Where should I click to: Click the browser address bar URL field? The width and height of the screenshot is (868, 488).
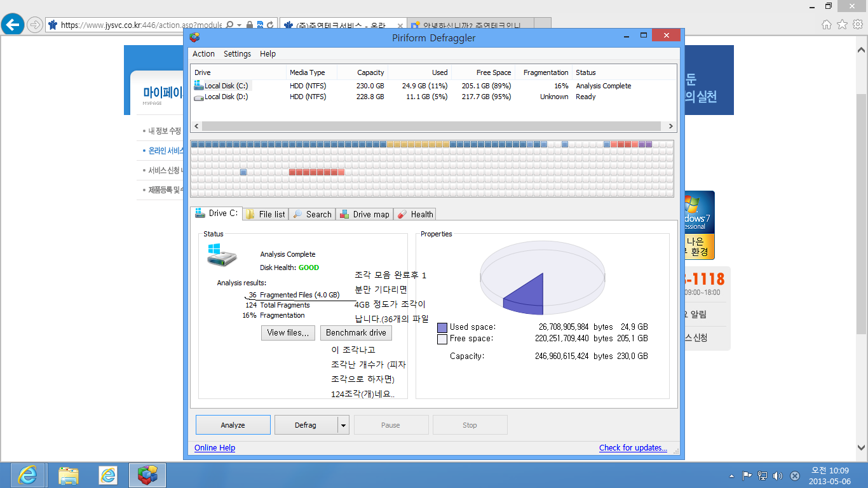141,25
